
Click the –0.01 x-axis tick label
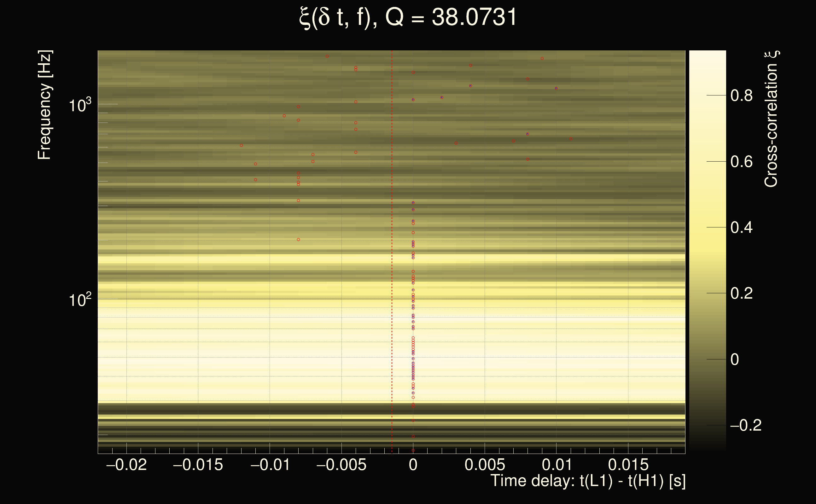270,465
